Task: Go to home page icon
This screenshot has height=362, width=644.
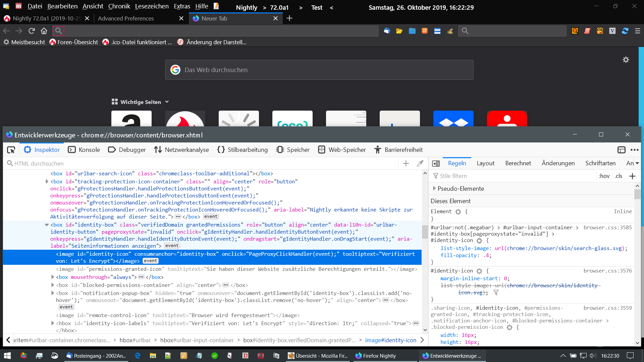Action: click(x=44, y=31)
